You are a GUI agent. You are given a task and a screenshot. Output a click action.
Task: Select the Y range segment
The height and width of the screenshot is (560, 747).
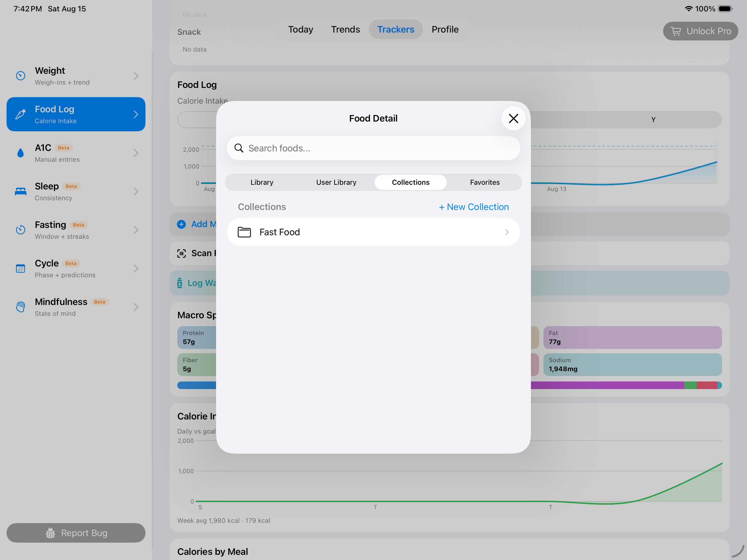[653, 119]
